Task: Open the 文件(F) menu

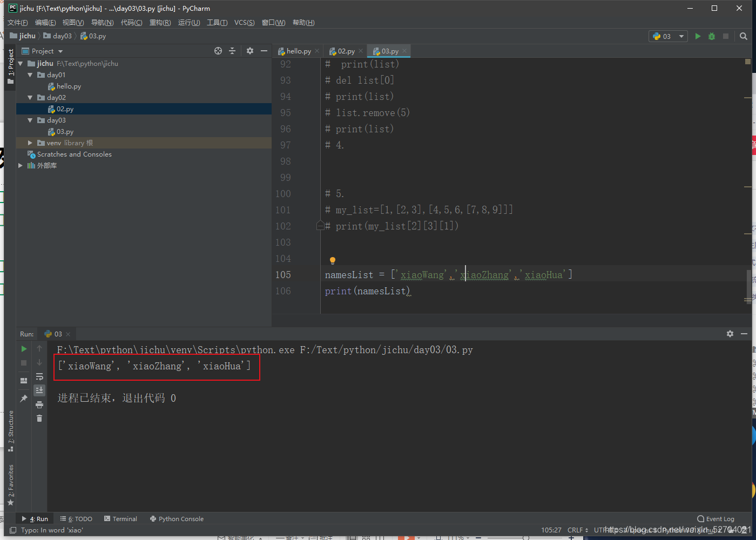Action: pyautogui.click(x=18, y=23)
